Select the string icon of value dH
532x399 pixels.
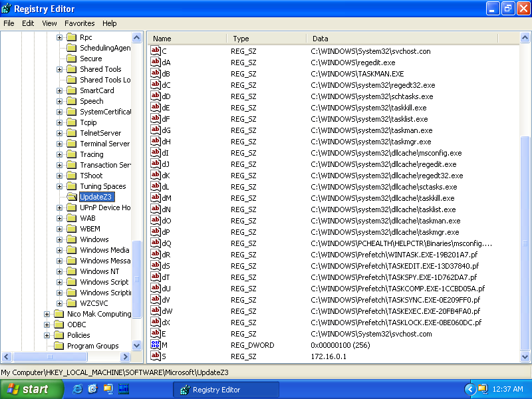[156, 141]
